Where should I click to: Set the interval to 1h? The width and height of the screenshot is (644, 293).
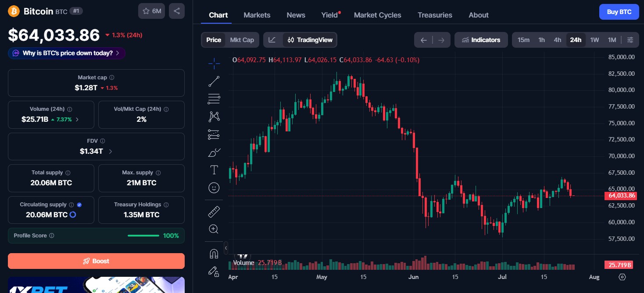coord(542,40)
